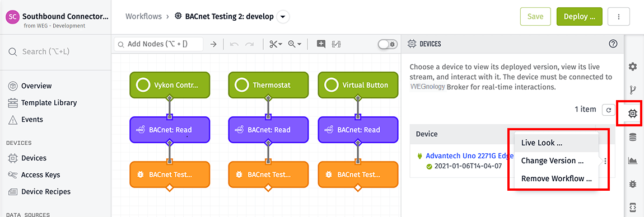The image size is (644, 217).
Task: Redo the last workflow change
Action: coord(249,44)
